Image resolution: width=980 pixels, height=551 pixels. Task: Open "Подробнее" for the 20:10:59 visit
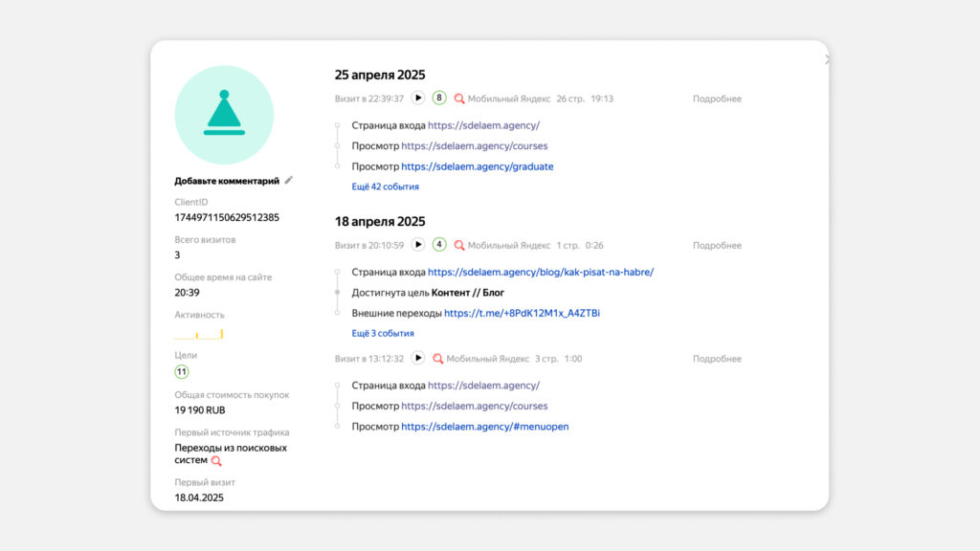(717, 246)
